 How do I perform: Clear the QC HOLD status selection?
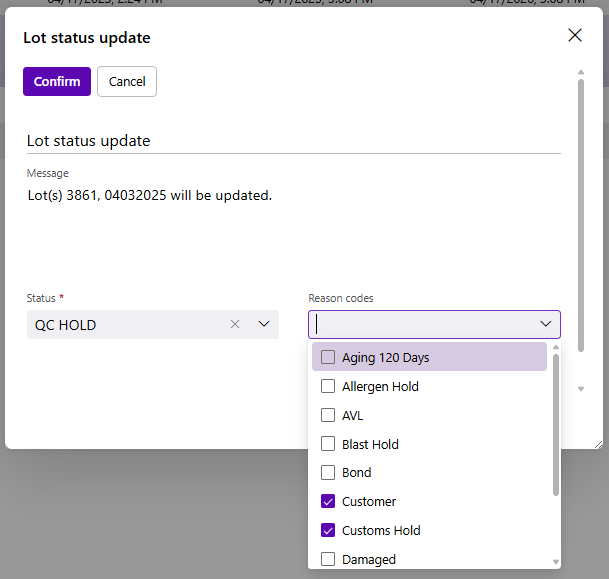tap(235, 324)
